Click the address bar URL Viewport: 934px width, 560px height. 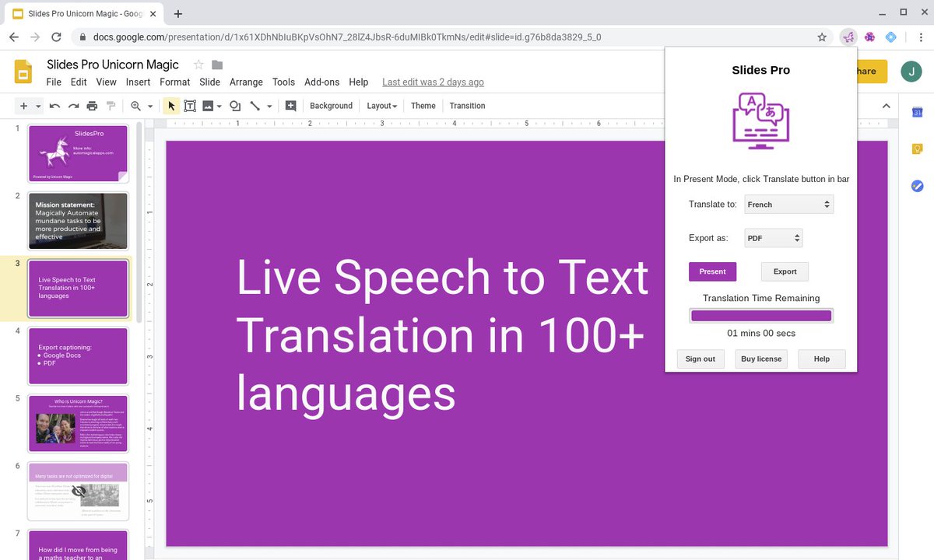[347, 37]
